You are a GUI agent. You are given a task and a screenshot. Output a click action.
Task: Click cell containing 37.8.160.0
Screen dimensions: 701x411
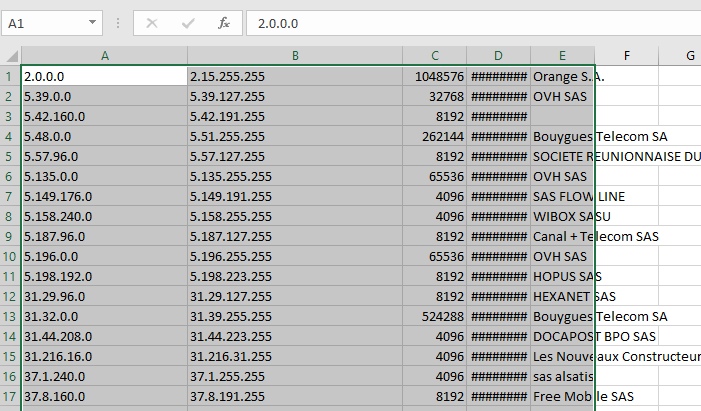(105, 396)
